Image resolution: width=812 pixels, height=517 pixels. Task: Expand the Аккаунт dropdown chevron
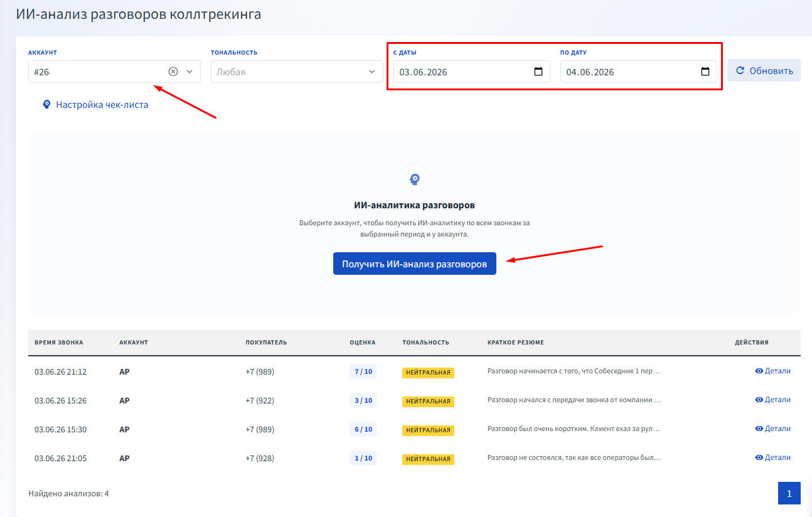coord(190,72)
